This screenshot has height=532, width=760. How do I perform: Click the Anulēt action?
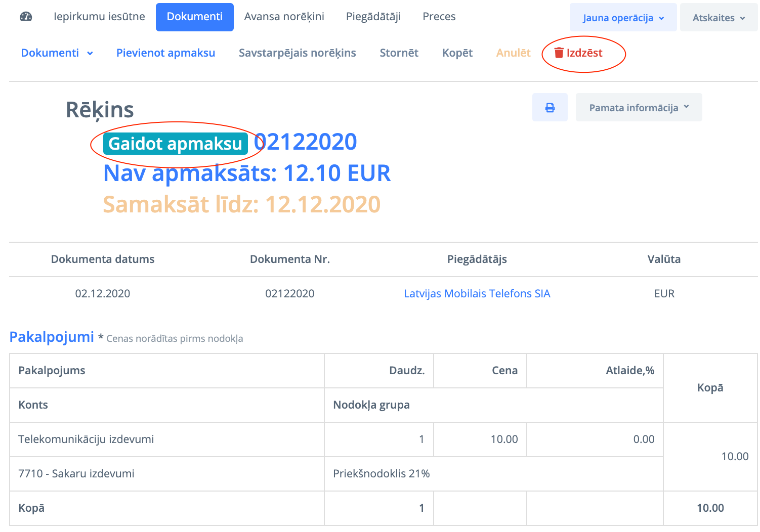513,53
